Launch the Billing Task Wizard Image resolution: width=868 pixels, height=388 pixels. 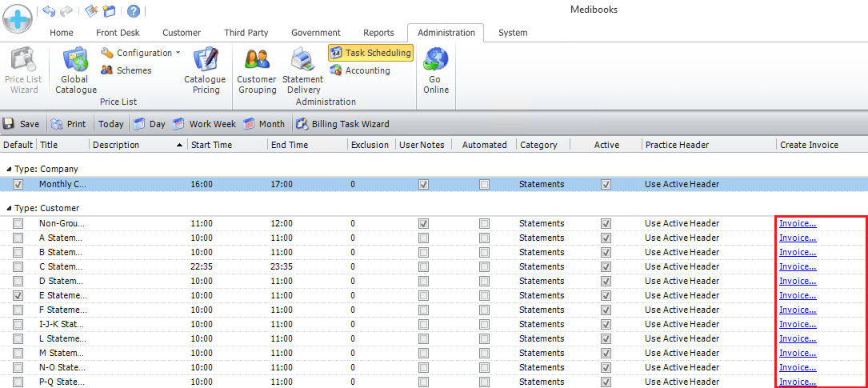(342, 124)
